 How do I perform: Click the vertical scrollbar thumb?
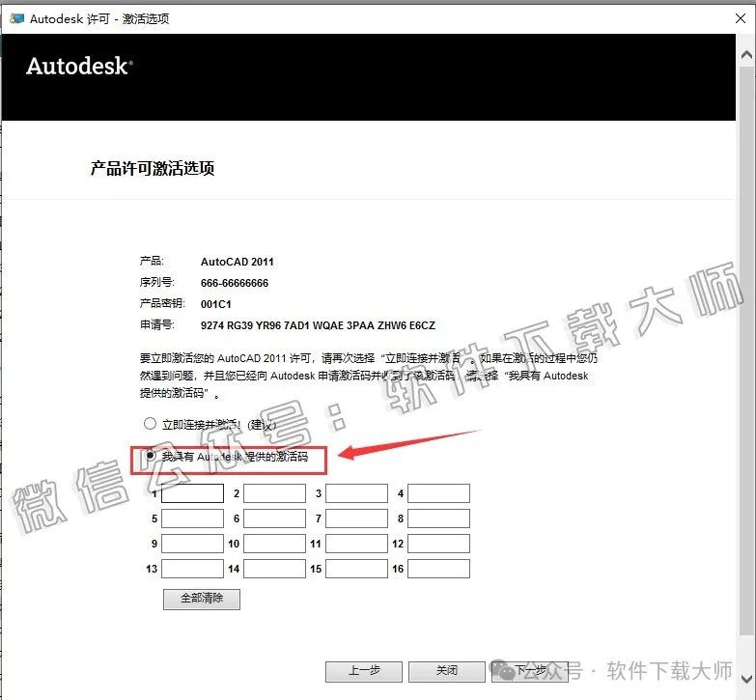746,350
